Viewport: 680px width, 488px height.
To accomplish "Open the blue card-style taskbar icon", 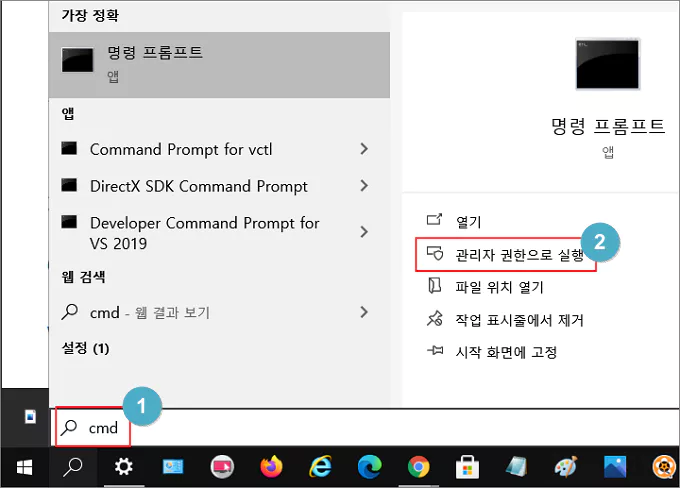I will [x=173, y=467].
